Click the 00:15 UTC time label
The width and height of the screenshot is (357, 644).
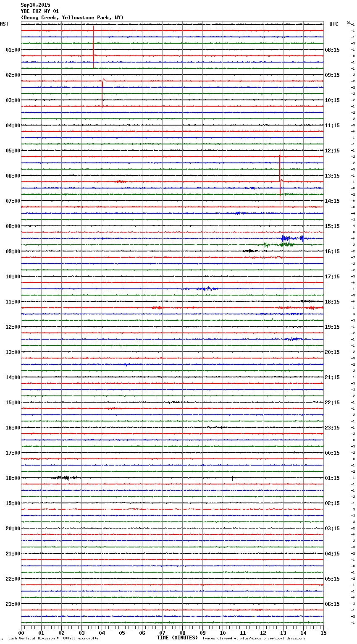click(x=332, y=453)
